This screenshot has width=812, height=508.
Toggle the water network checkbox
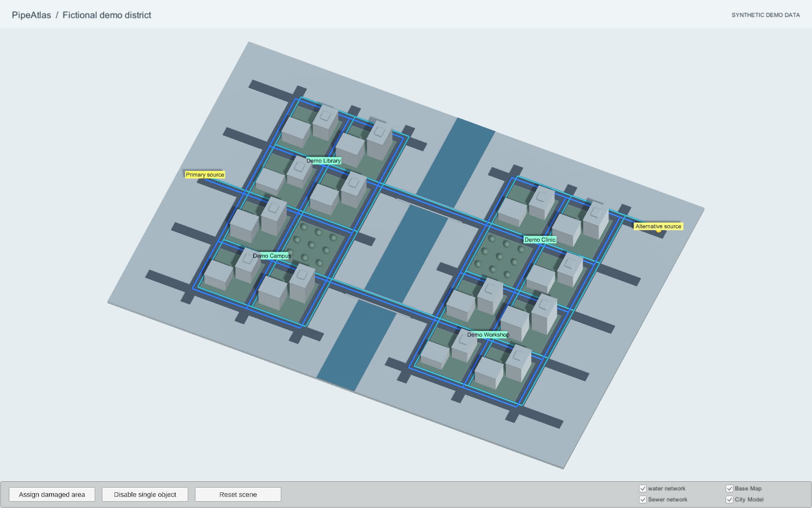pos(643,489)
